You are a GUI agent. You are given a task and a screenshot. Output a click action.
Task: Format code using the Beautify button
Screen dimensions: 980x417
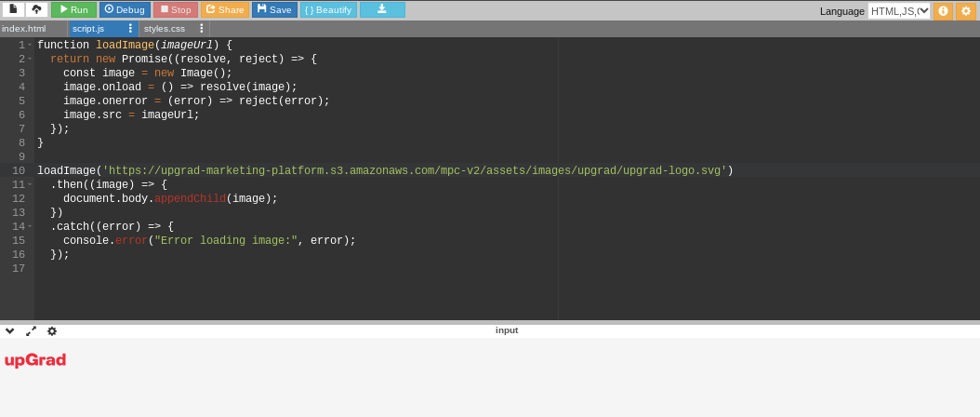(329, 9)
